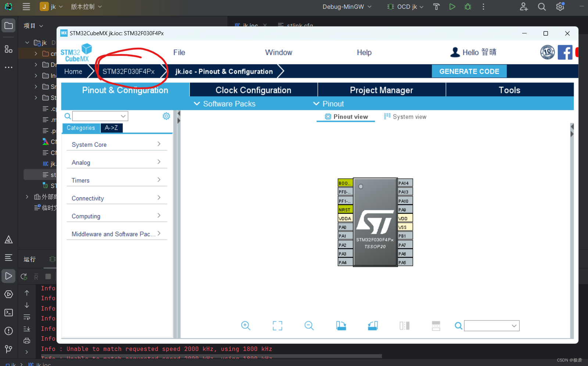Open the 版本控制 version control menu

coord(86,7)
